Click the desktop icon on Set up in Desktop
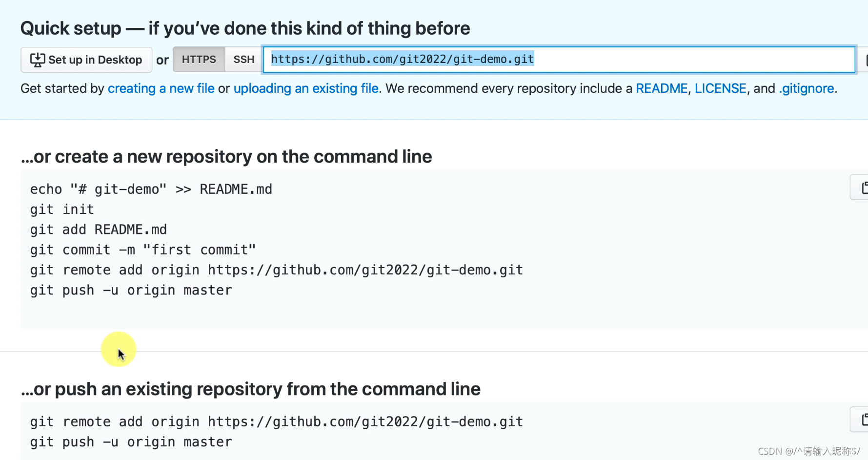The height and width of the screenshot is (460, 868). tap(38, 60)
